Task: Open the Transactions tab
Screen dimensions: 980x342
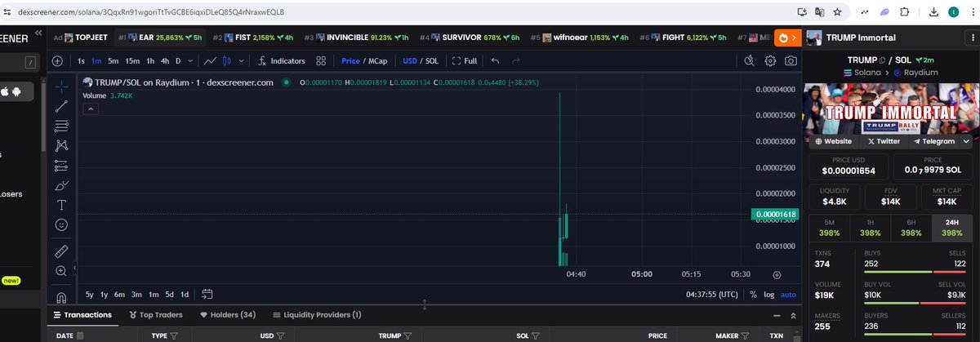Action: pyautogui.click(x=82, y=315)
